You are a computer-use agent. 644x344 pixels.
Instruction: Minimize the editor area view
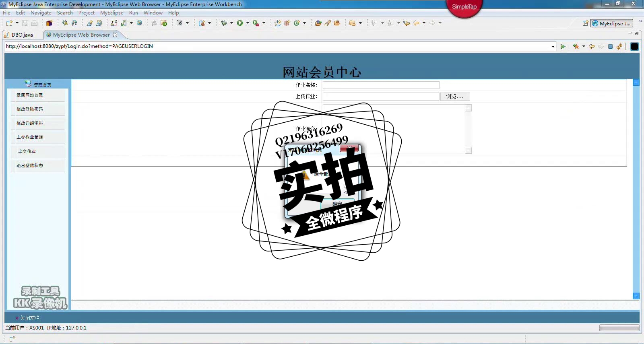tap(630, 33)
